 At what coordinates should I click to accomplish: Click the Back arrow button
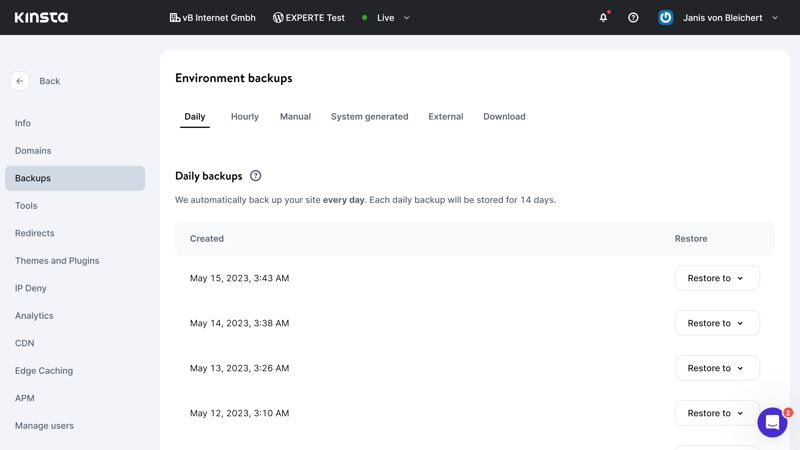point(20,81)
